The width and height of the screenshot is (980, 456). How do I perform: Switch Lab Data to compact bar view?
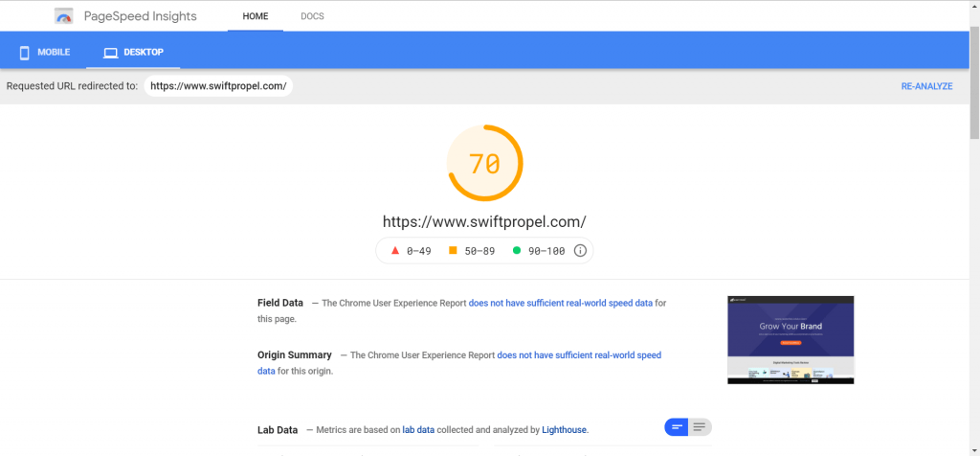pos(677,427)
